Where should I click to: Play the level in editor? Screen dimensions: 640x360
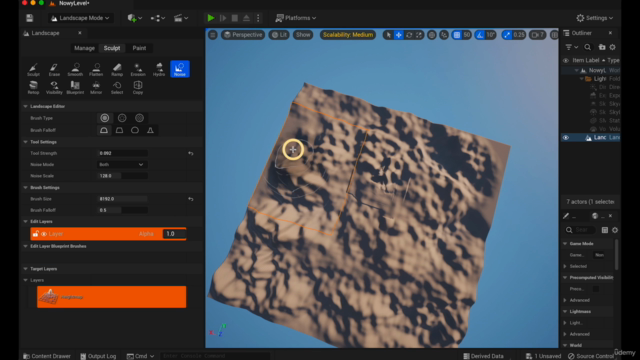(211, 18)
